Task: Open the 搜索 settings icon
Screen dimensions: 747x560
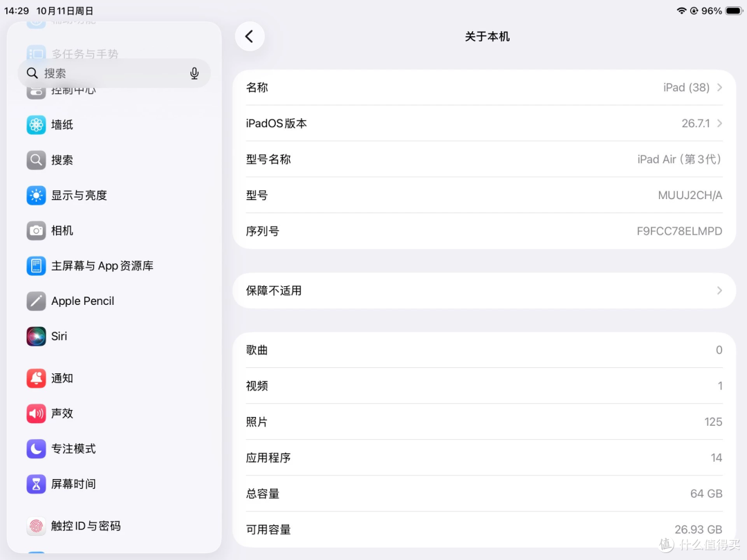Action: 36,160
